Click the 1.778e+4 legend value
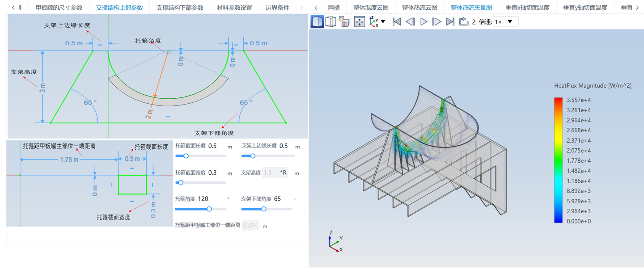Viewport: 644px width, 269px height. (579, 160)
